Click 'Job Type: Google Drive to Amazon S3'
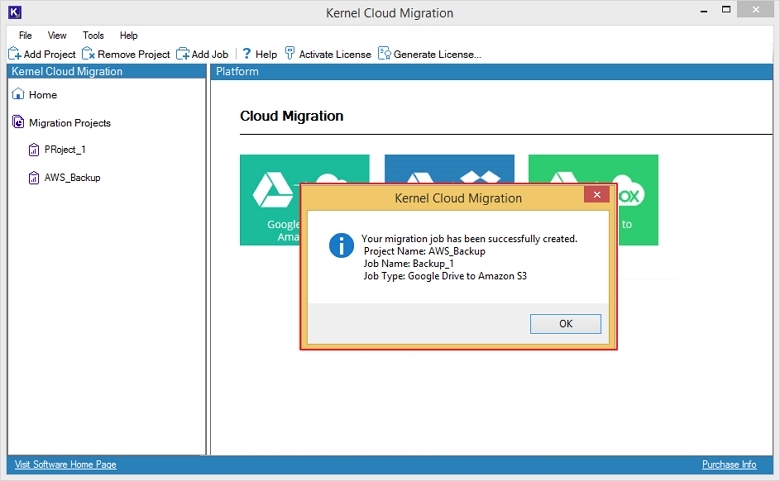 (x=445, y=276)
